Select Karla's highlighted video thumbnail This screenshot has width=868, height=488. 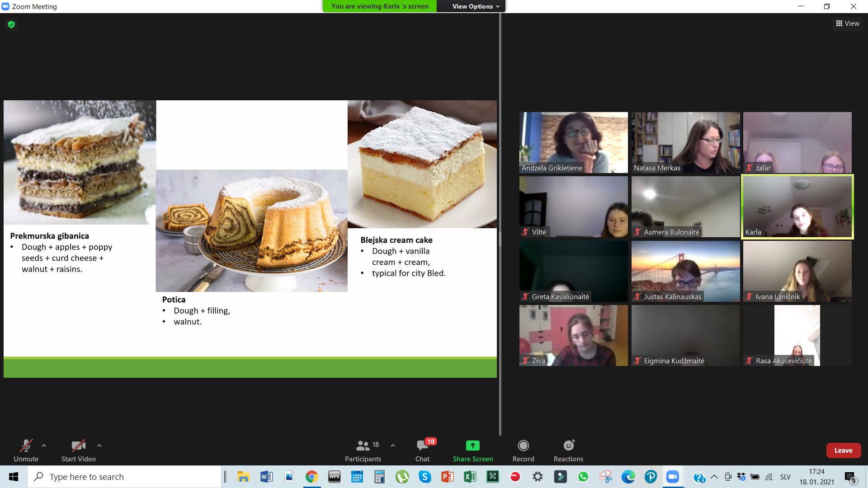(797, 206)
